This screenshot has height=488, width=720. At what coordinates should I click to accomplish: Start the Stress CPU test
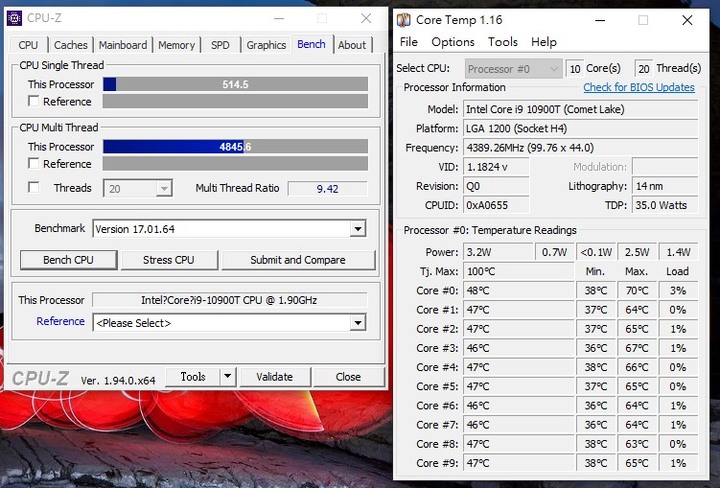click(169, 260)
